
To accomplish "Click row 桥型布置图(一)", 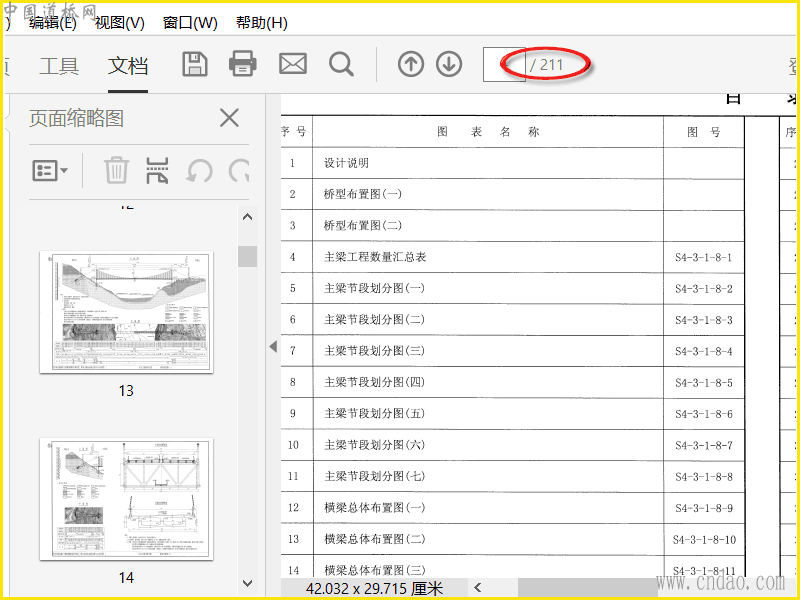I will tap(513, 194).
